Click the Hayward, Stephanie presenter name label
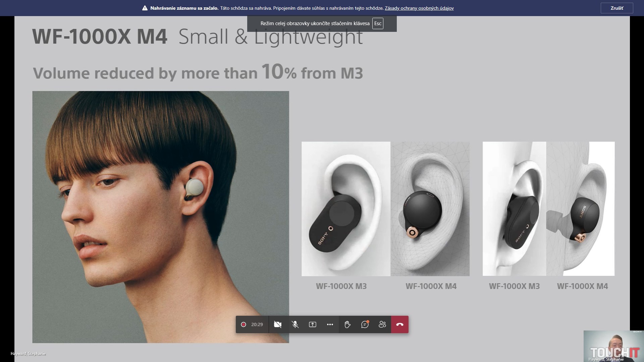The image size is (644, 362). coord(28,354)
